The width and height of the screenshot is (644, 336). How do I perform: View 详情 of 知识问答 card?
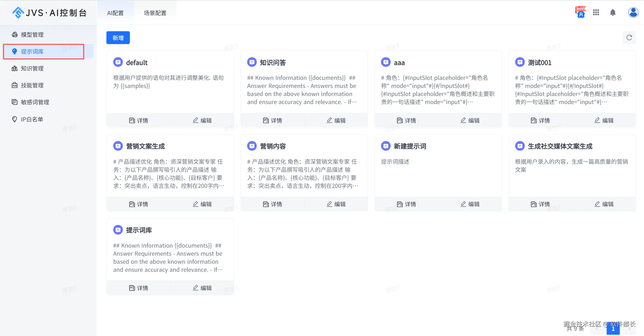coord(273,120)
